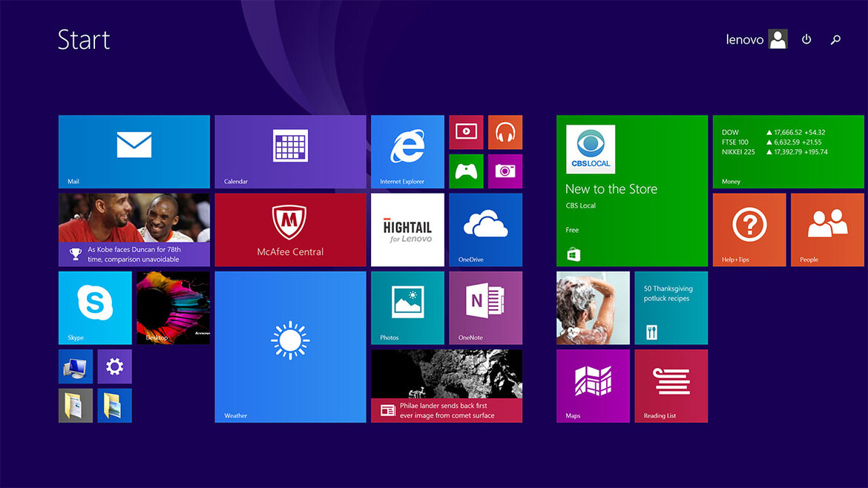Open the Games controller tile
The image size is (868, 488).
466,171
